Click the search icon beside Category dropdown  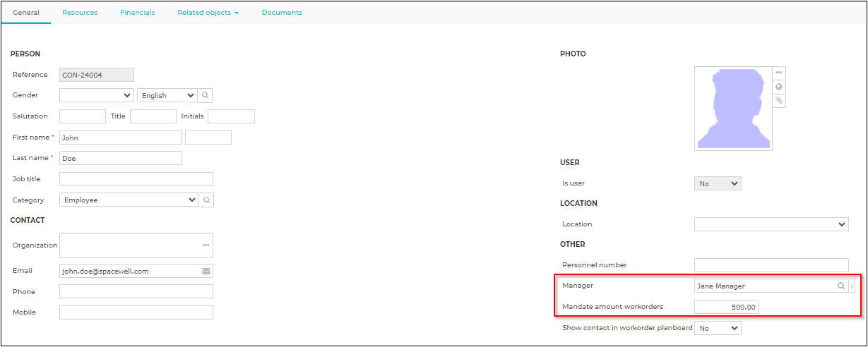[x=206, y=200]
